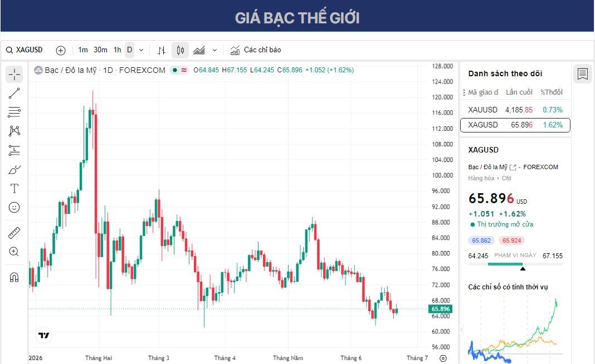Open the emoji icons tool
The width and height of the screenshot is (595, 364).
(x=14, y=208)
